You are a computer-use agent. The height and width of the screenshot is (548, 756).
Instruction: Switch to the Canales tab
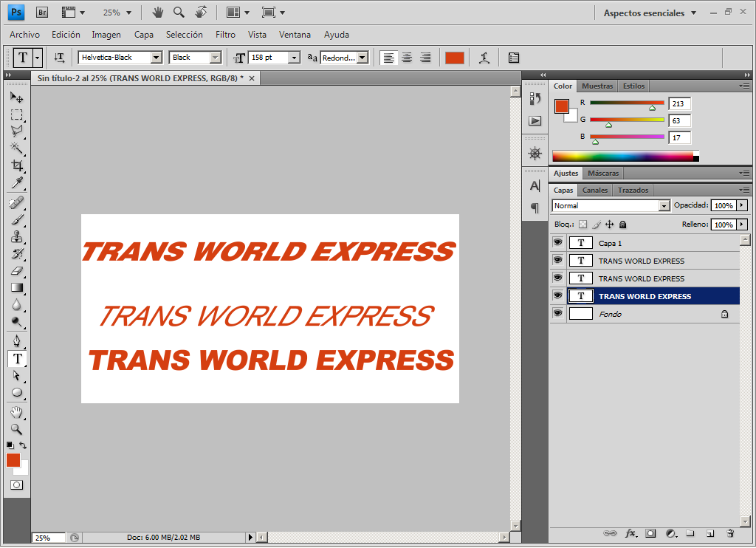(594, 190)
